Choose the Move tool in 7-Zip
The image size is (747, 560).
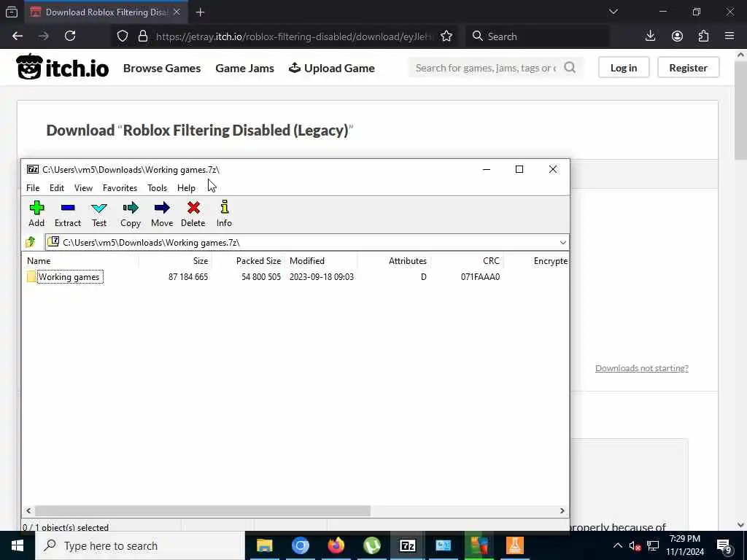(x=162, y=214)
